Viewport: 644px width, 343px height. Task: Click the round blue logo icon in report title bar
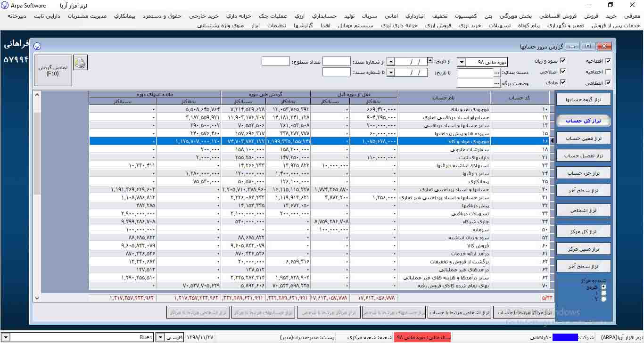pyautogui.click(x=37, y=46)
